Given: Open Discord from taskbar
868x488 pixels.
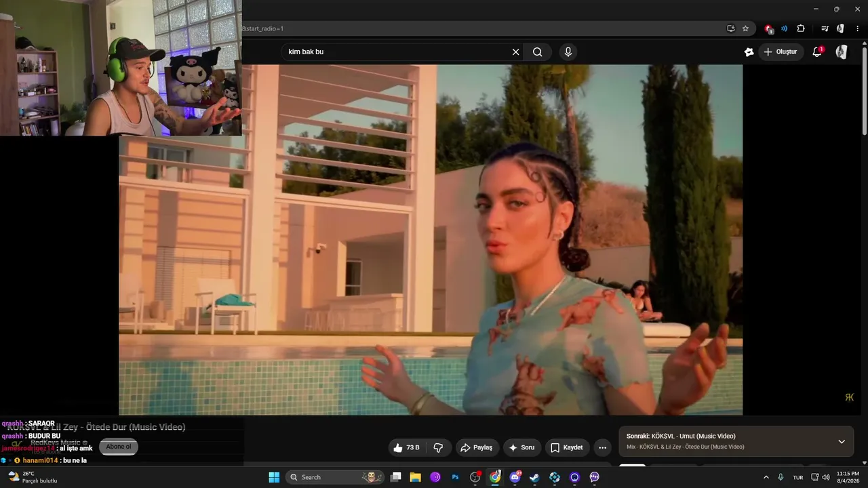Looking at the screenshot, I should 515,477.
